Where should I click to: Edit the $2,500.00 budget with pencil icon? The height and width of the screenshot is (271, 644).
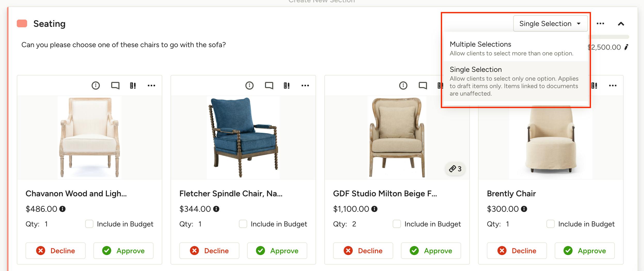pyautogui.click(x=626, y=47)
